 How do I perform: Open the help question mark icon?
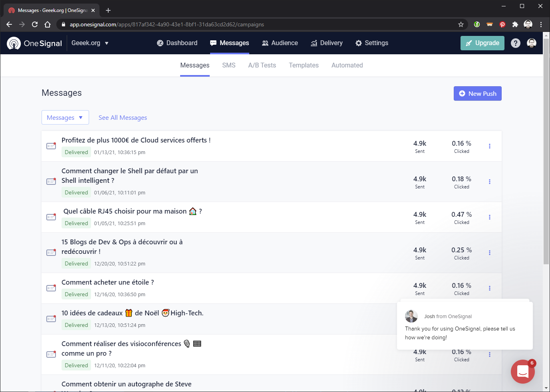[516, 43]
